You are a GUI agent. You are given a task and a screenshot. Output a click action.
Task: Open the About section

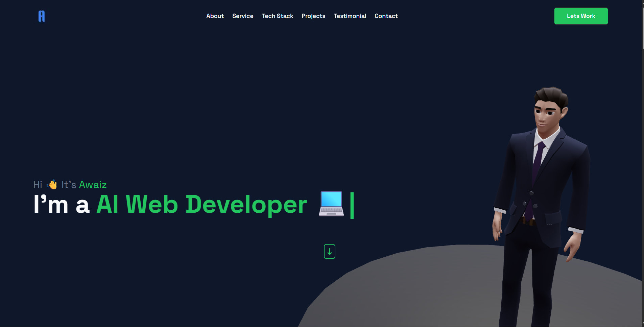coord(215,16)
